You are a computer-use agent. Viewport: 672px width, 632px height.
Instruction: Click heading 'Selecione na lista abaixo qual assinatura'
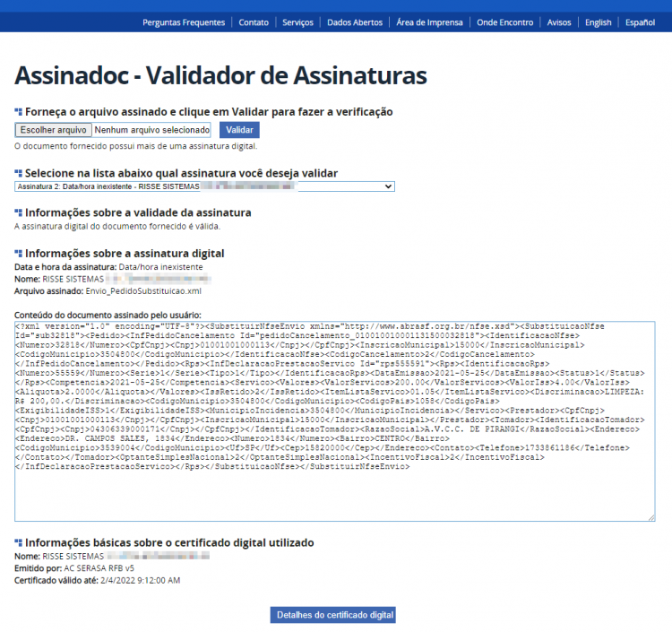pos(181,173)
